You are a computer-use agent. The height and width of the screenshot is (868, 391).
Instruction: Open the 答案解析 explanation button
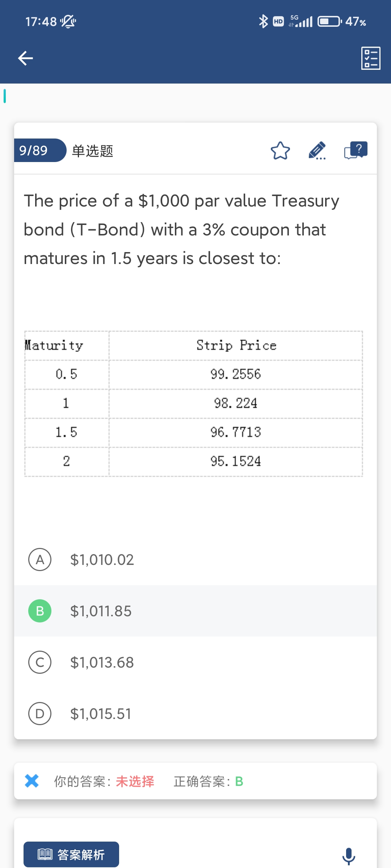coord(71,854)
